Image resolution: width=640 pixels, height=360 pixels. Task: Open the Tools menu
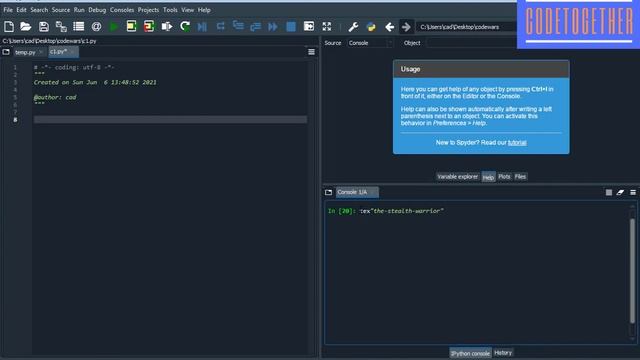tap(170, 10)
